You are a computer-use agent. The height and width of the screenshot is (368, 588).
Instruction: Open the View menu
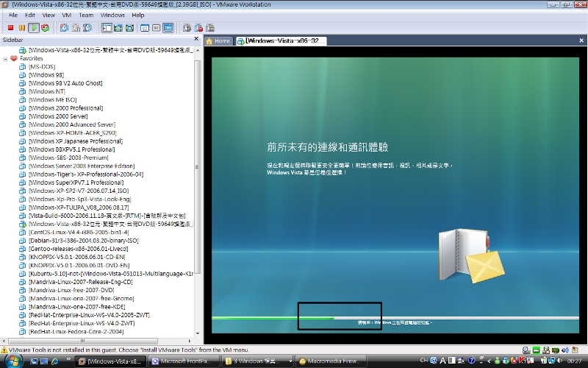coord(49,15)
